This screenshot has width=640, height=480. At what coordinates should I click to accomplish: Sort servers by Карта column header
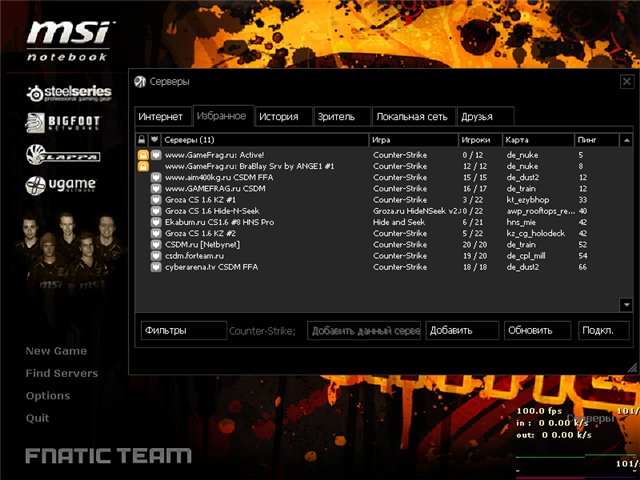click(537, 140)
